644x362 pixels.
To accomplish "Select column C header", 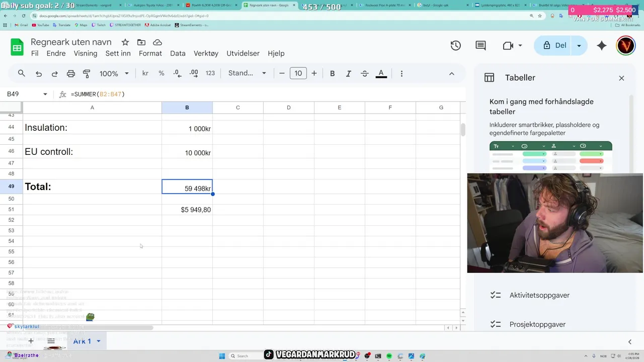I will (x=238, y=108).
